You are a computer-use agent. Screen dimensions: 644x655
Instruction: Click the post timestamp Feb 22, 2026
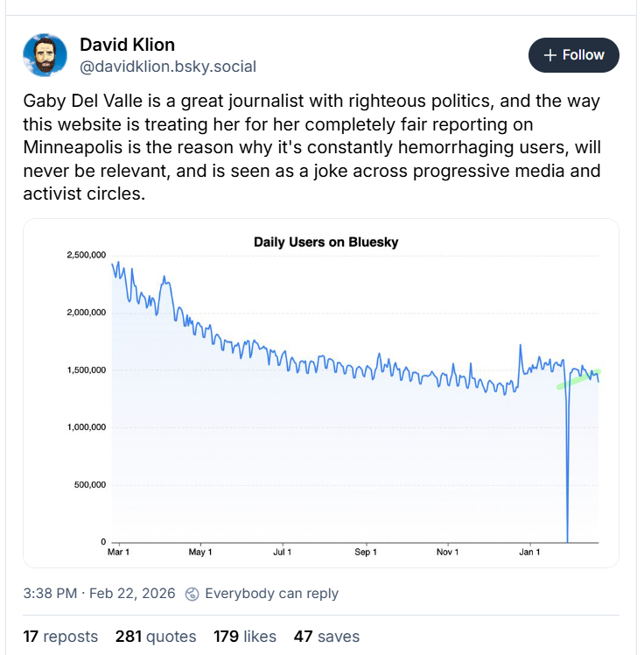[x=99, y=594]
